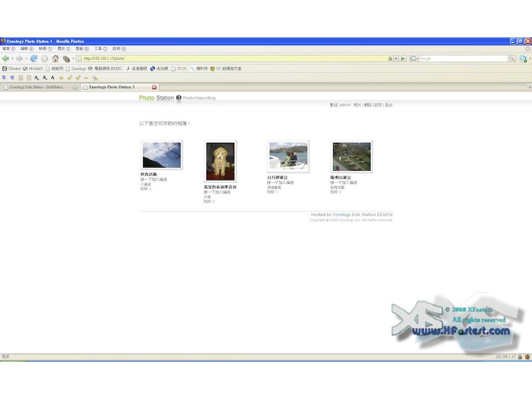Image resolution: width=532 pixels, height=399 pixels.
Task: Open the Forward history dropdown arrow
Action: pos(27,59)
